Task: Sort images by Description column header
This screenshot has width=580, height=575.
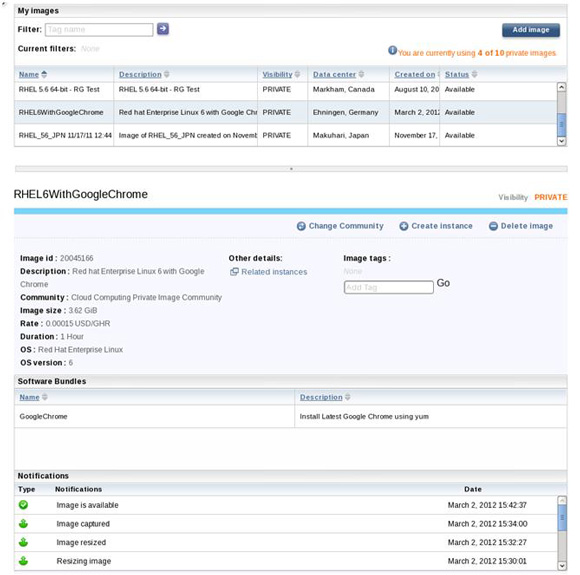Action: pos(140,74)
